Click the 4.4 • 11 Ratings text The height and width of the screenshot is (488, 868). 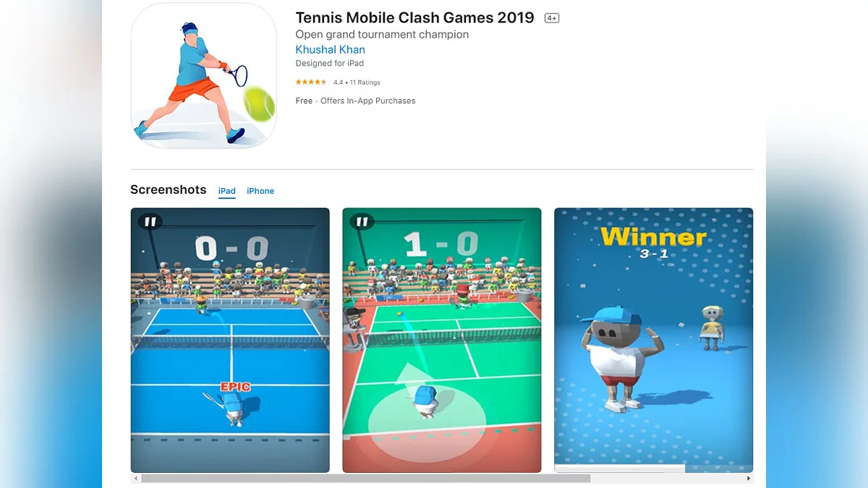(357, 82)
